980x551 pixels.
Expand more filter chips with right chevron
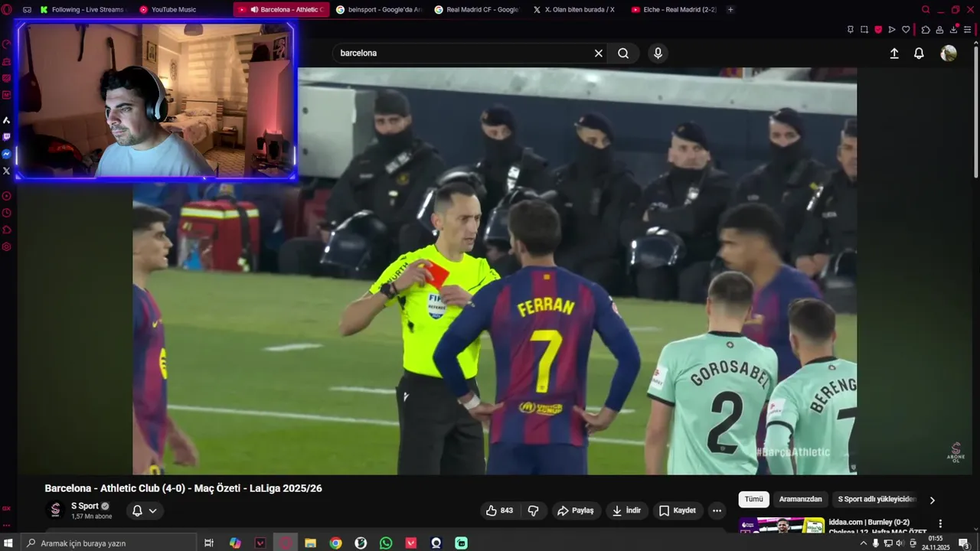coord(932,500)
